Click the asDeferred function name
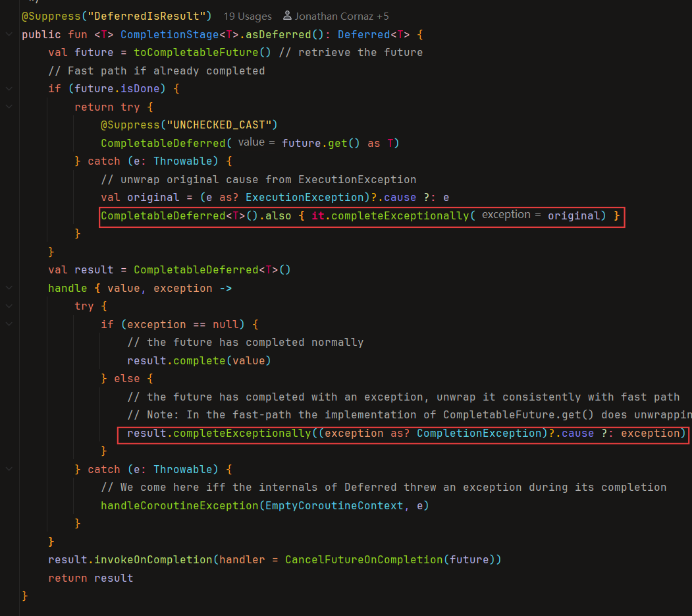Screen dimensions: 692x616 [x=278, y=34]
